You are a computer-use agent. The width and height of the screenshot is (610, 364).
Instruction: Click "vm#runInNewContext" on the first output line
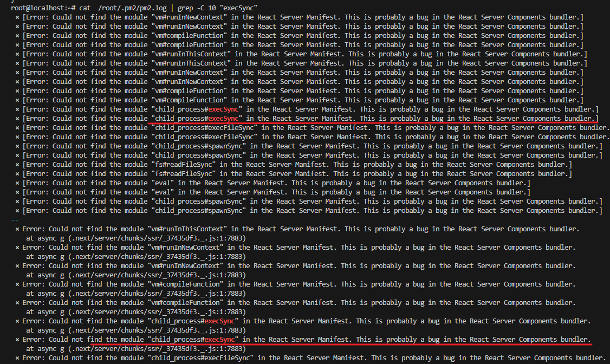[x=189, y=17]
